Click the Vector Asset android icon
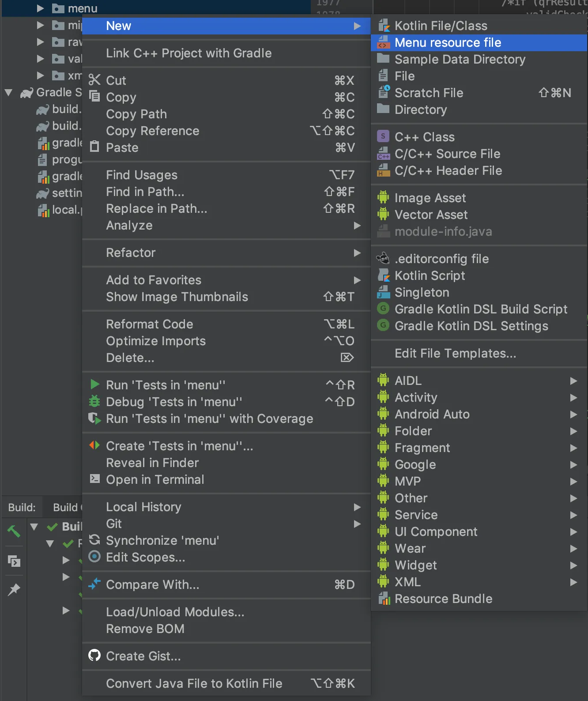588x701 pixels. (x=383, y=215)
